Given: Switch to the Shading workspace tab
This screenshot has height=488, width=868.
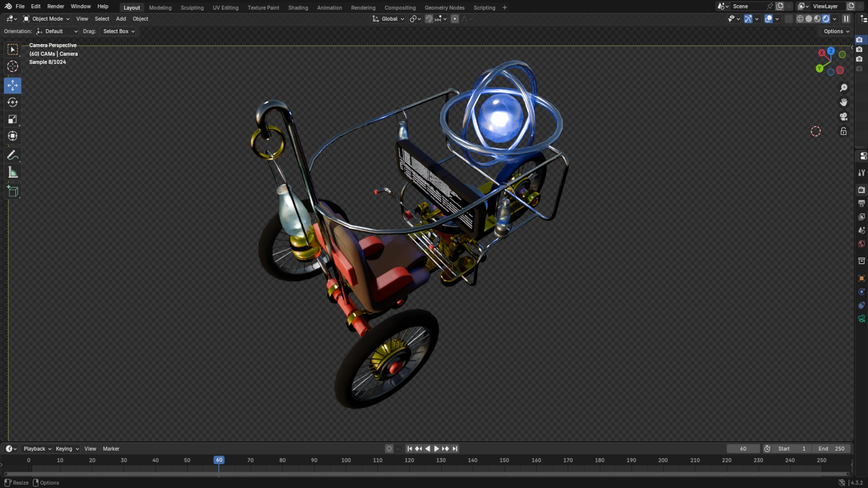Looking at the screenshot, I should click(298, 8).
